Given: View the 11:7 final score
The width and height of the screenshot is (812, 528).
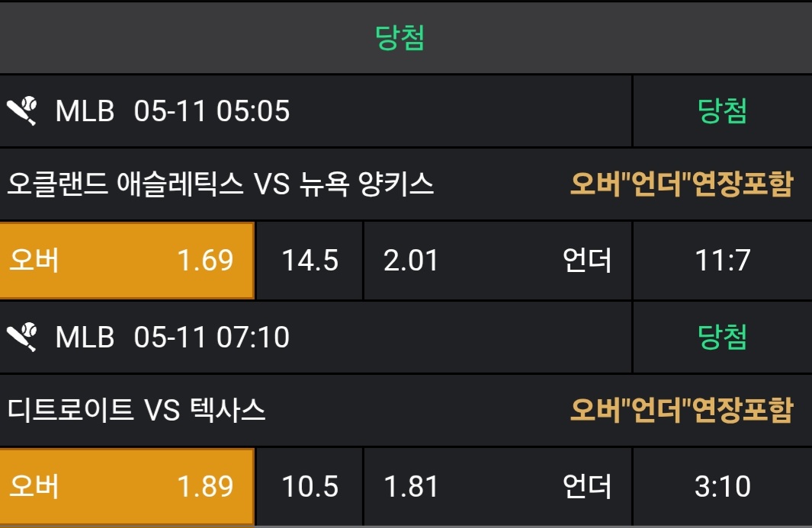Looking at the screenshot, I should click(722, 261).
